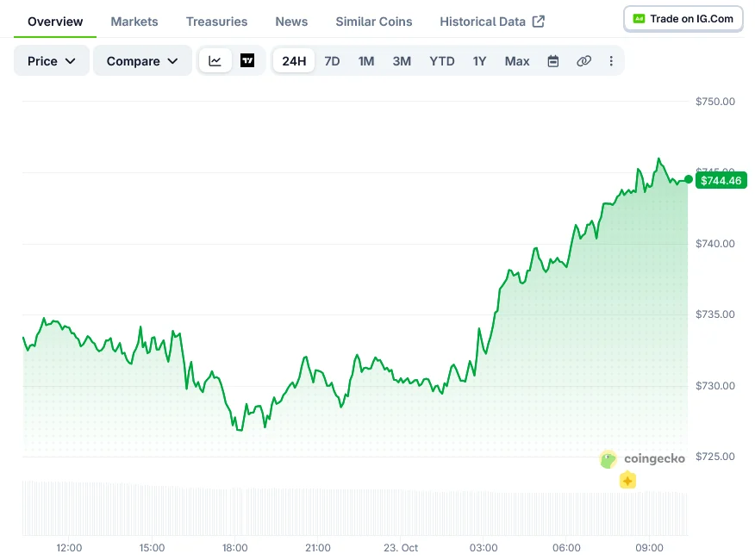Select the 7D time range
Viewport: 755px width, 560px height.
click(x=332, y=61)
